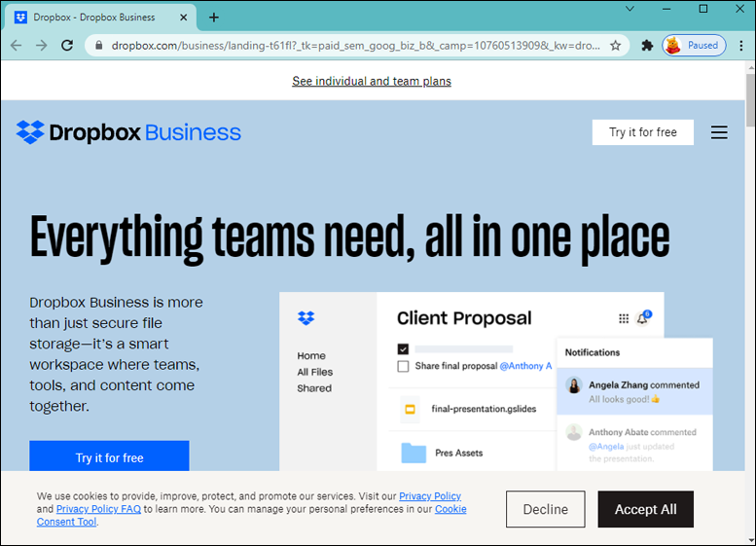Open See individual and team plans link
Viewport: 756px width, 546px height.
[x=372, y=81]
